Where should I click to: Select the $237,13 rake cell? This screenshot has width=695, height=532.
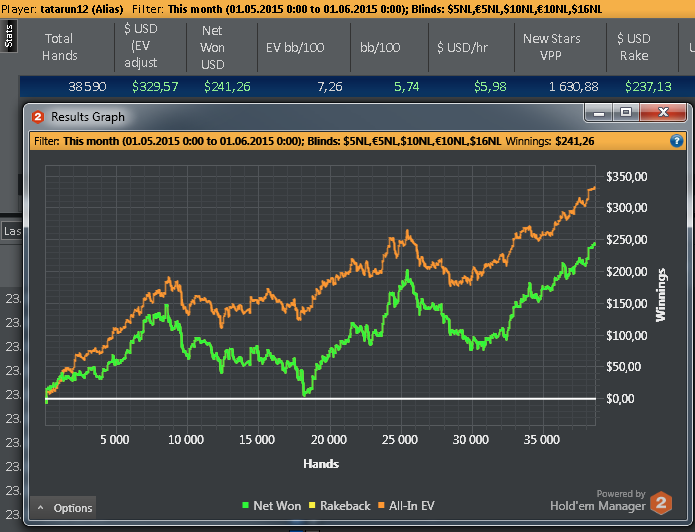[x=648, y=86]
